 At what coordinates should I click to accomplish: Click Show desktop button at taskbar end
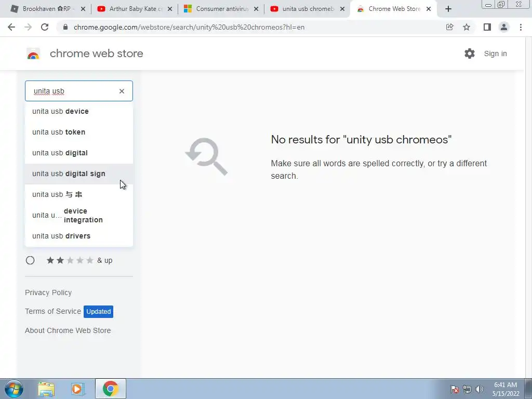[528, 389]
